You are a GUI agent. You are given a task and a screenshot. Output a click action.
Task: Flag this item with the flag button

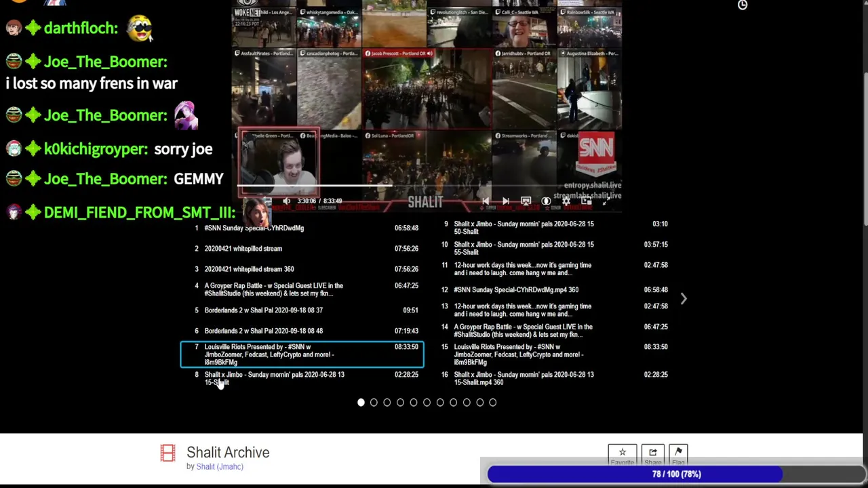click(678, 454)
